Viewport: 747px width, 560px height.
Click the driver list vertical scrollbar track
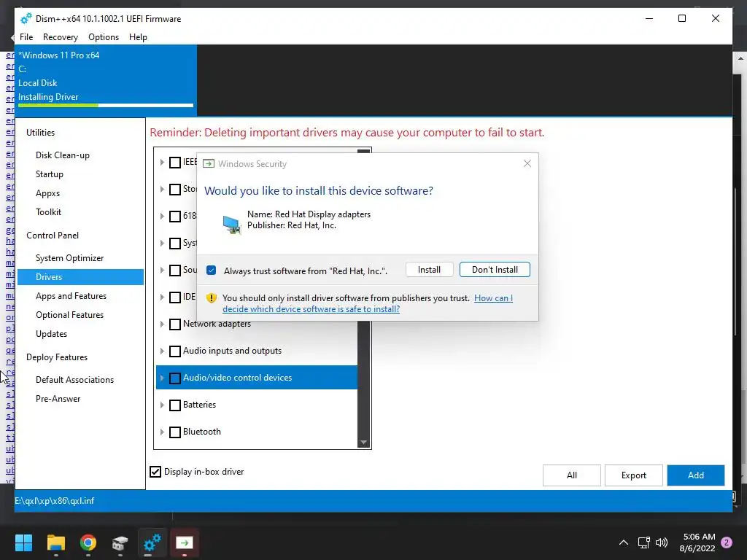(363, 381)
